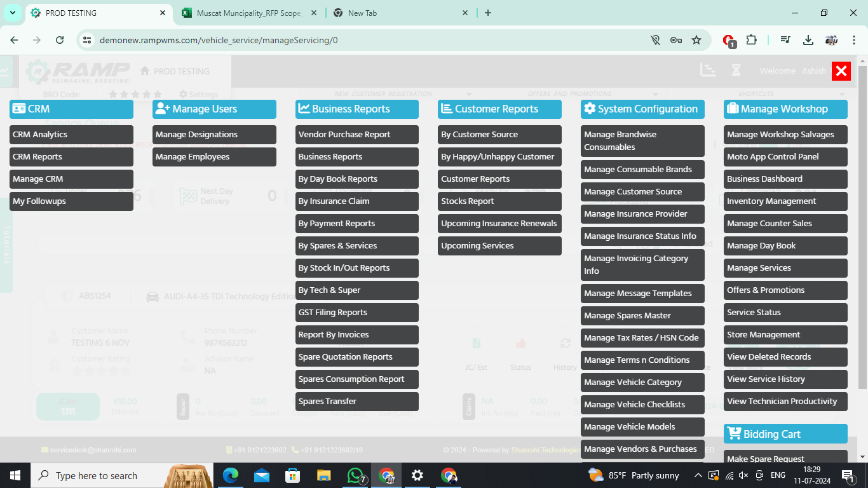868x488 pixels.
Task: Show hidden system tray icons
Action: 698,475
